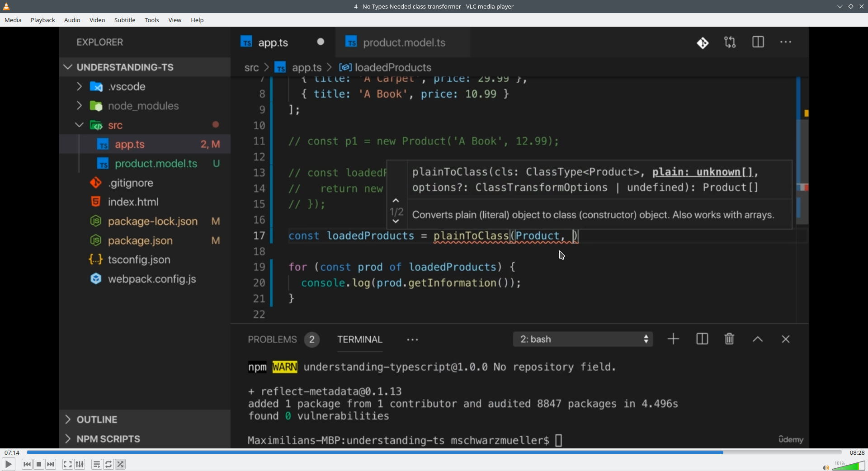Open the Audio menu
This screenshot has width=868, height=471.
click(x=72, y=20)
